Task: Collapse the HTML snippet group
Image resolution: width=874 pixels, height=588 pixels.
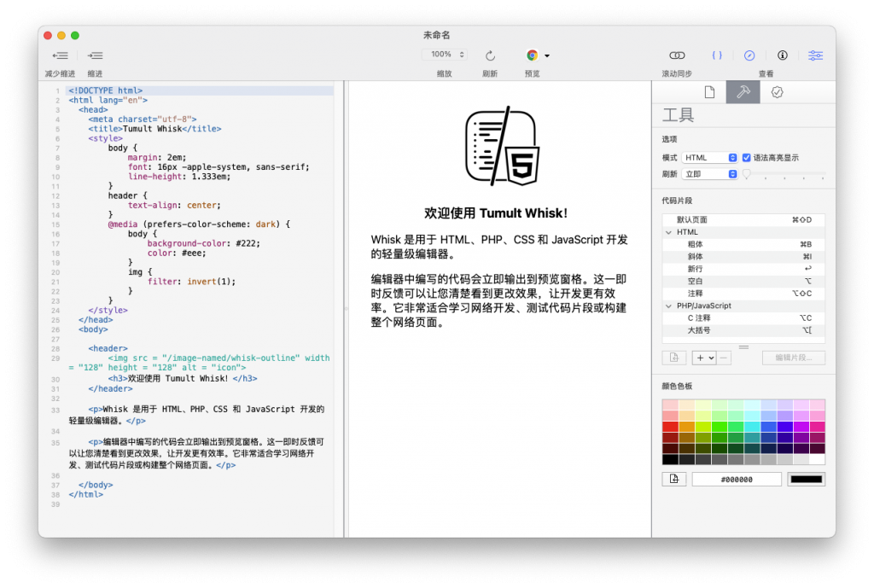Action: tap(668, 232)
